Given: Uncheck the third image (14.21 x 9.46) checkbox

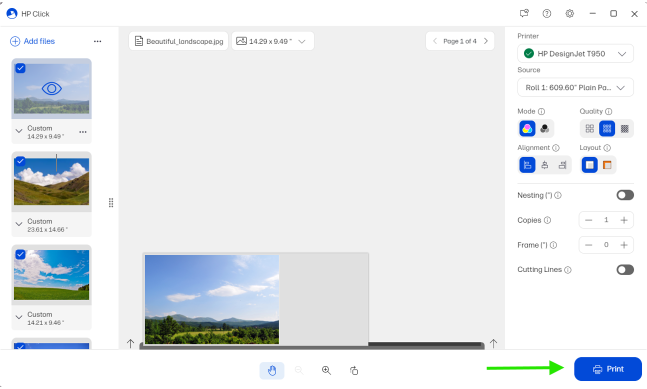Looking at the screenshot, I should tap(20, 254).
